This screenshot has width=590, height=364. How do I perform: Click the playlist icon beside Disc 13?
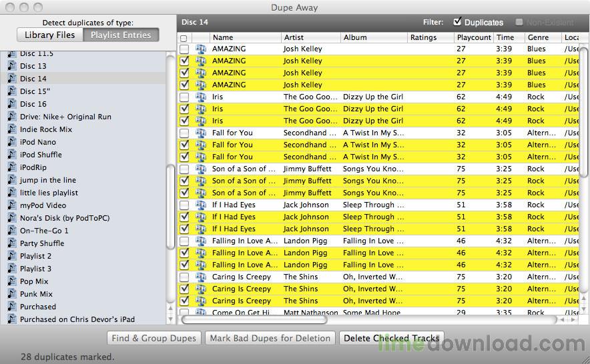(11, 66)
